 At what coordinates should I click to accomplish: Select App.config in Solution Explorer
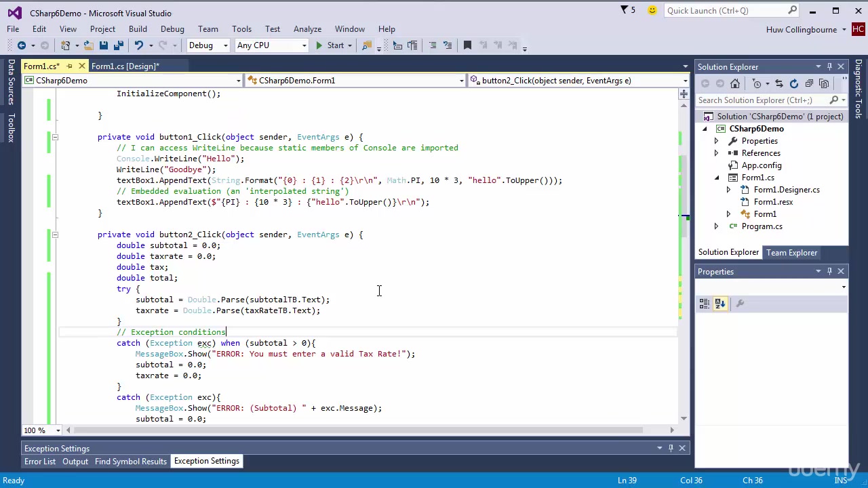762,165
